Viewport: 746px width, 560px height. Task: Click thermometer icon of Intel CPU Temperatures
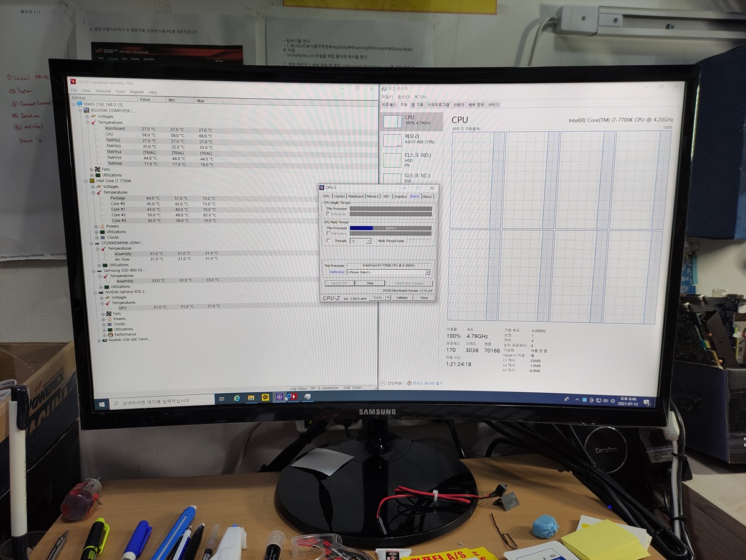click(x=99, y=192)
